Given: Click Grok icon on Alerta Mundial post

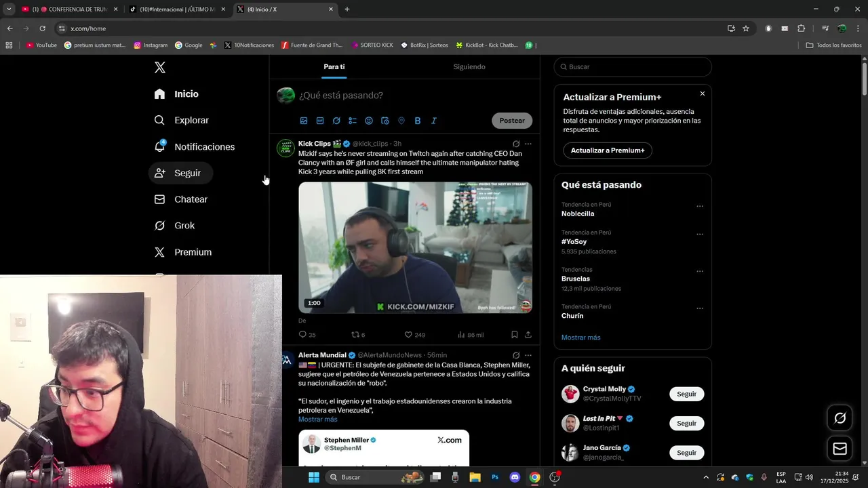Looking at the screenshot, I should 516,355.
